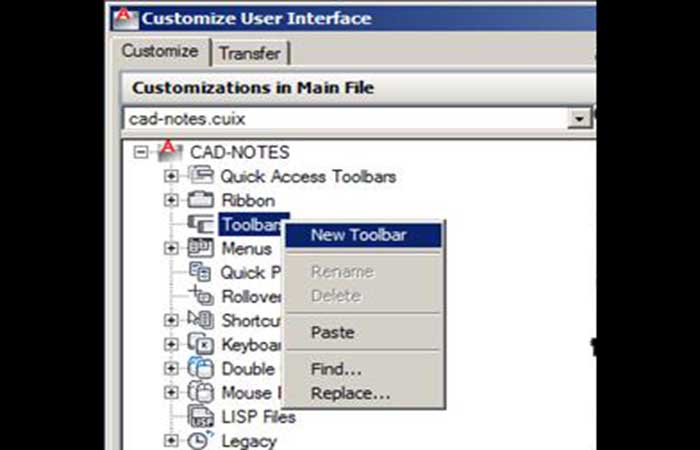Expand the Legacy tree node

171,441
